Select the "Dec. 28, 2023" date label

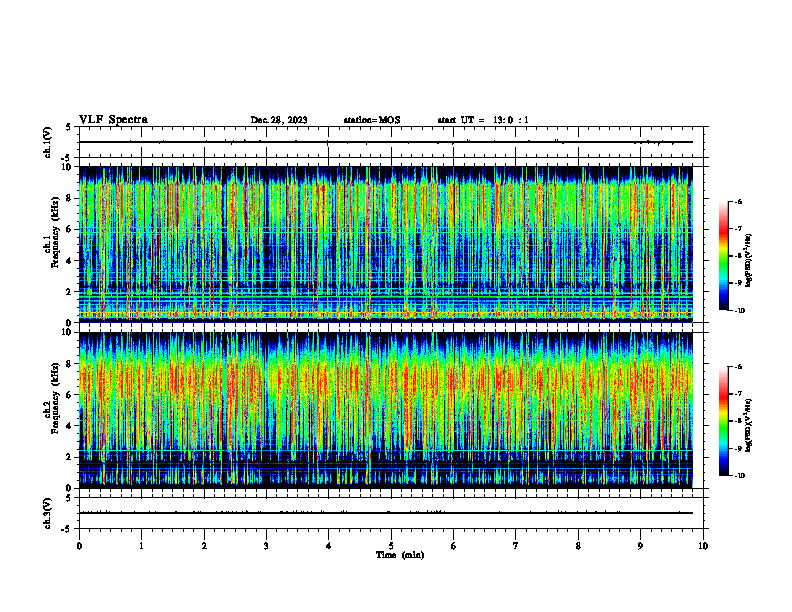[x=279, y=120]
